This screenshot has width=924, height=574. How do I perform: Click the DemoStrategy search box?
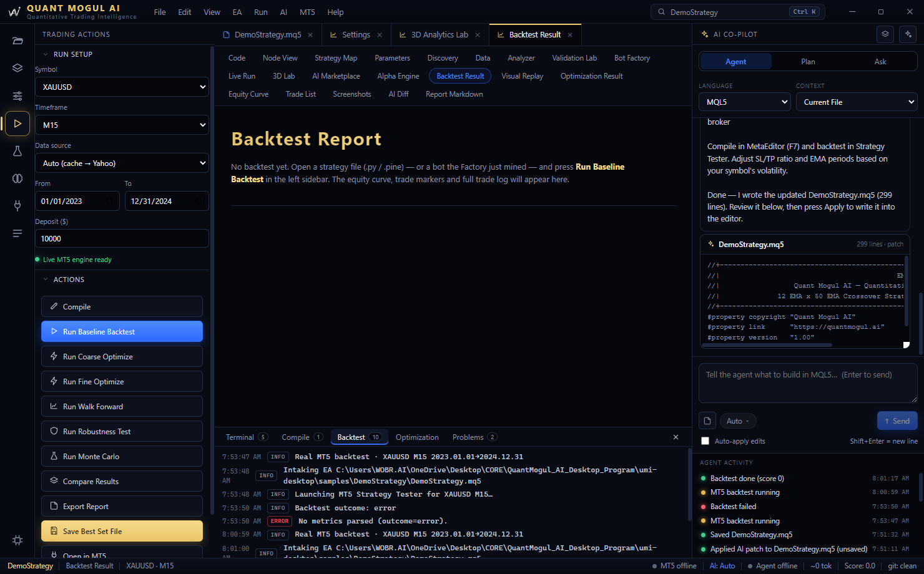tap(737, 12)
